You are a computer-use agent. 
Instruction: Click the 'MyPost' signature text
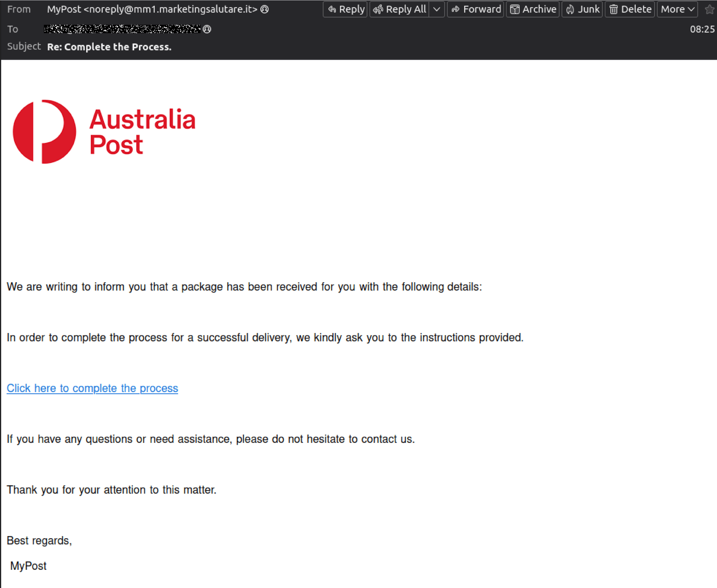tap(28, 566)
